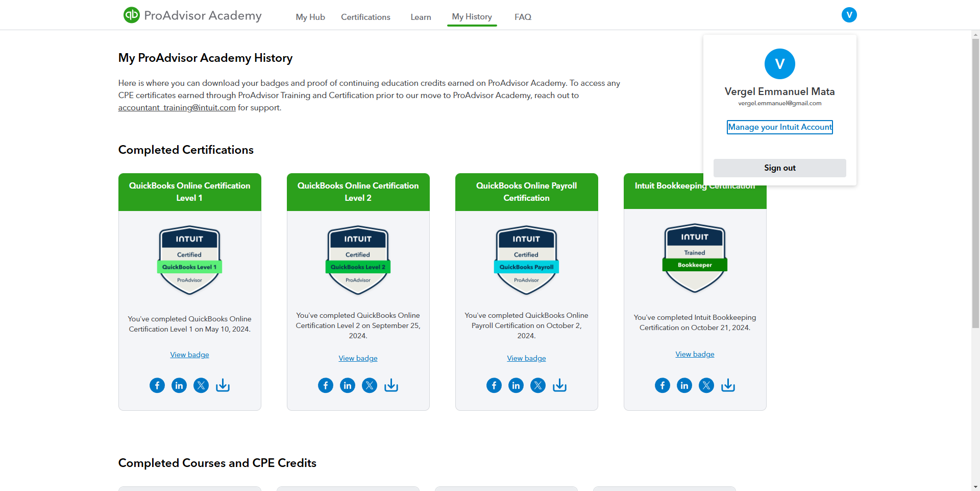Click the QuickBooks Level 2 badge image
This screenshot has height=491, width=980.
[x=358, y=260]
